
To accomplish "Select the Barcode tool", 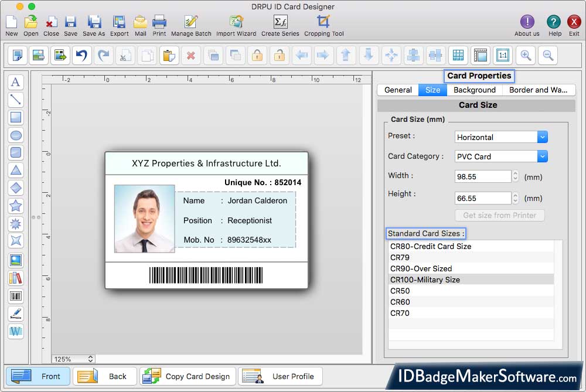I will pyautogui.click(x=16, y=296).
